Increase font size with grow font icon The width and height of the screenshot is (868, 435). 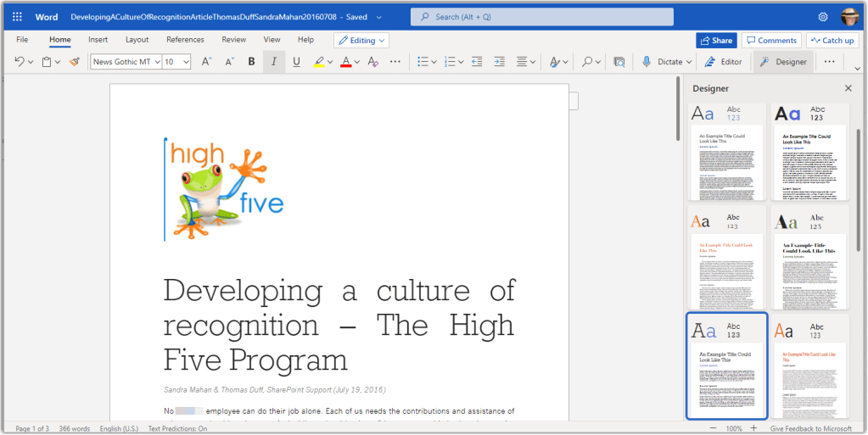coord(206,62)
